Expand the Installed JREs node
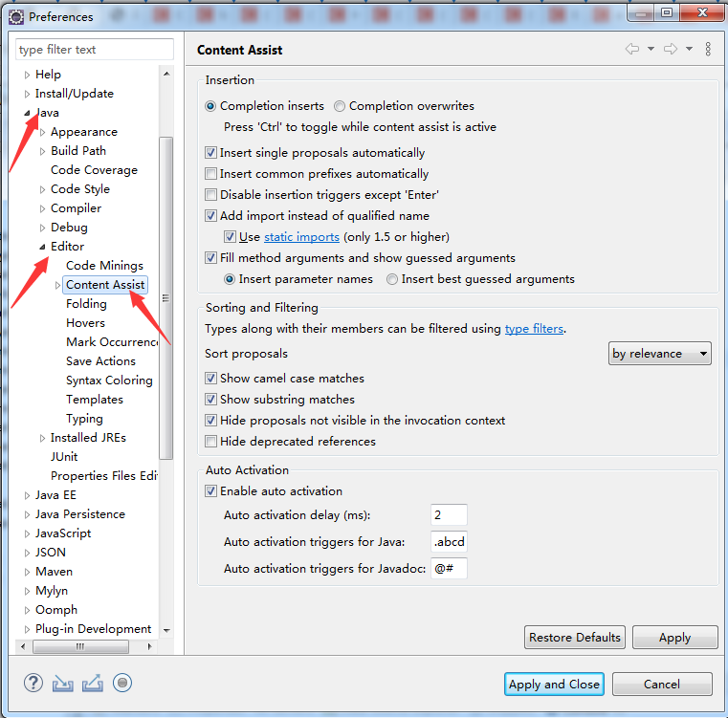728x718 pixels. [42, 438]
